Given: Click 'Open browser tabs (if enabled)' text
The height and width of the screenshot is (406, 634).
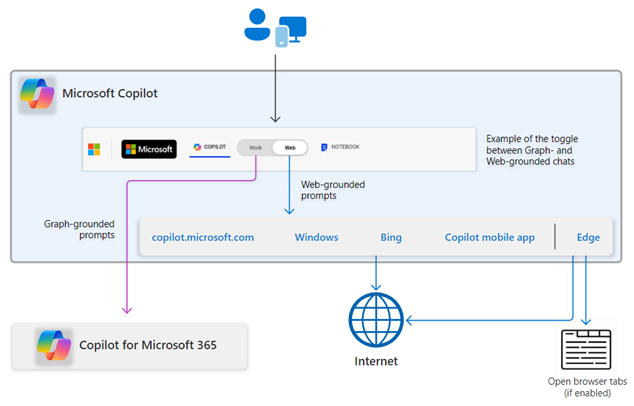Looking at the screenshot, I should [x=587, y=387].
